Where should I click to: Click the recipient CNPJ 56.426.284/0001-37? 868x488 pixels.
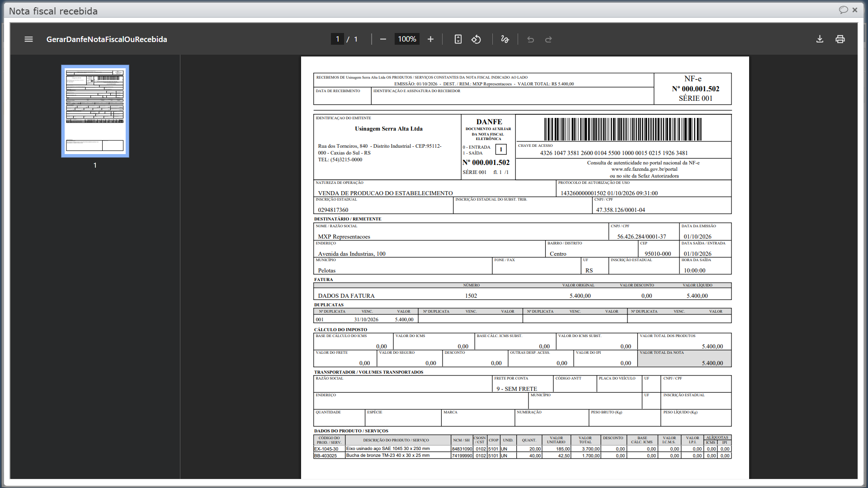pyautogui.click(x=642, y=237)
